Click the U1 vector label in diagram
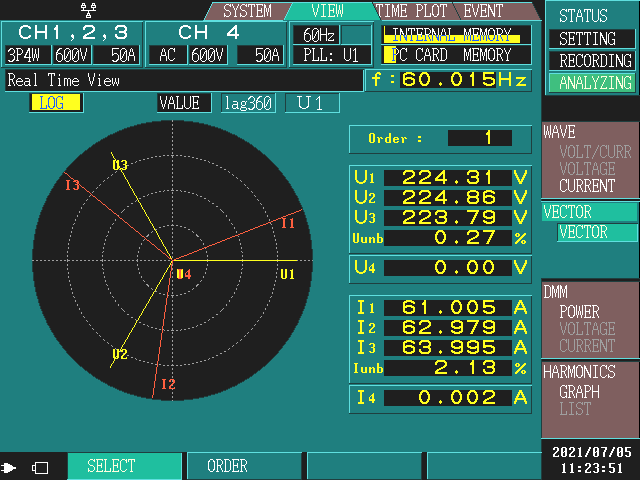This screenshot has width=640, height=480. click(x=287, y=274)
